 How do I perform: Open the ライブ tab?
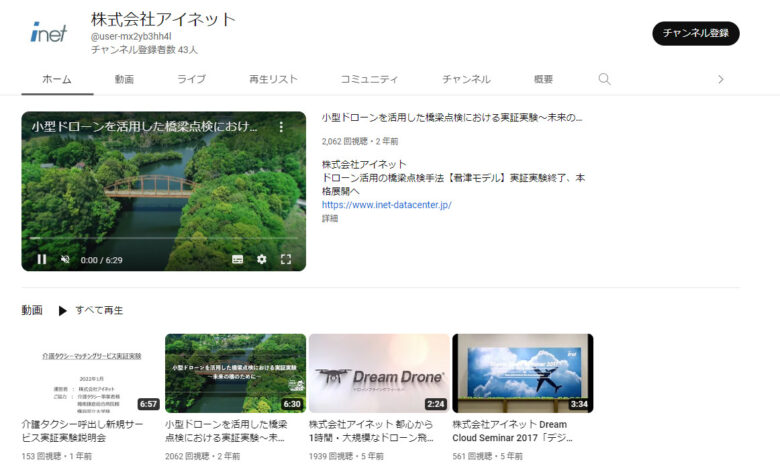point(192,79)
